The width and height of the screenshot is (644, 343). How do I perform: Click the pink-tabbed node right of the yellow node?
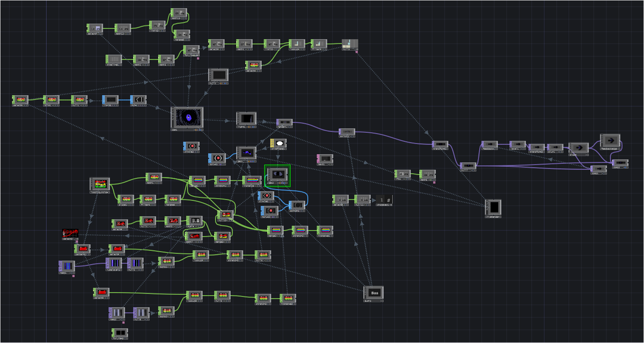coord(326,159)
